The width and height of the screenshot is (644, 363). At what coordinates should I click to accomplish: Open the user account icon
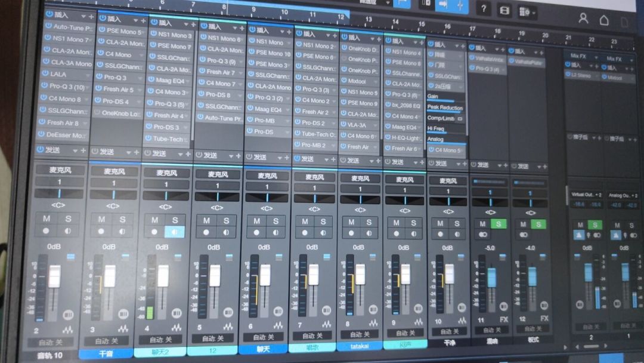(583, 18)
